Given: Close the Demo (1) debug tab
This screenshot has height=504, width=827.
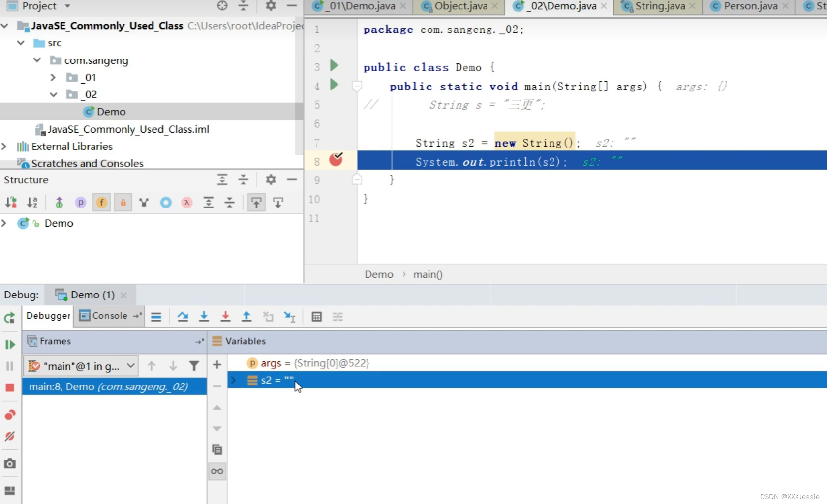Looking at the screenshot, I should (x=123, y=295).
